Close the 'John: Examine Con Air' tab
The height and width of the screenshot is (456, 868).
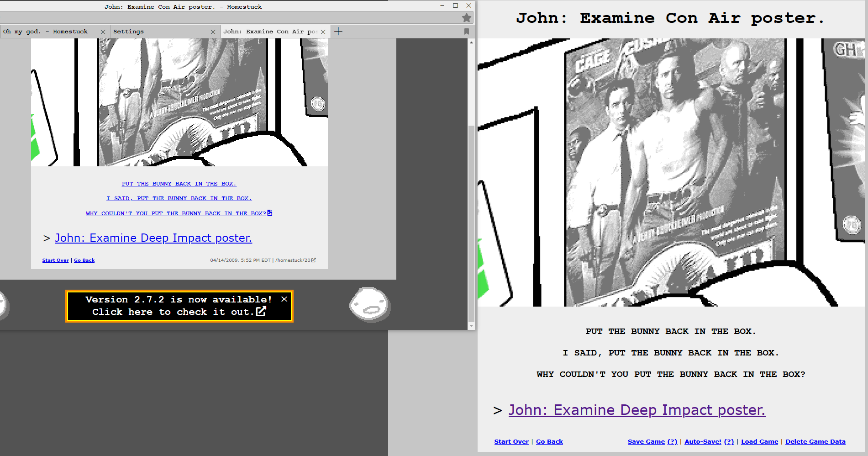pyautogui.click(x=323, y=32)
